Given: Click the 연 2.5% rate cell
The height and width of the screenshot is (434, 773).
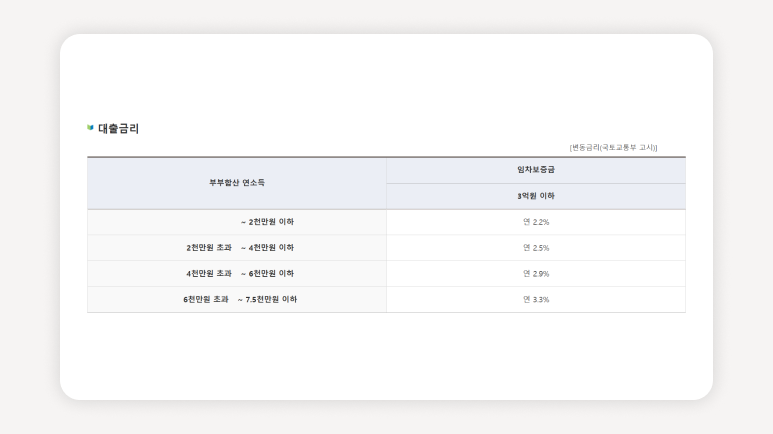Looking at the screenshot, I should coord(536,248).
